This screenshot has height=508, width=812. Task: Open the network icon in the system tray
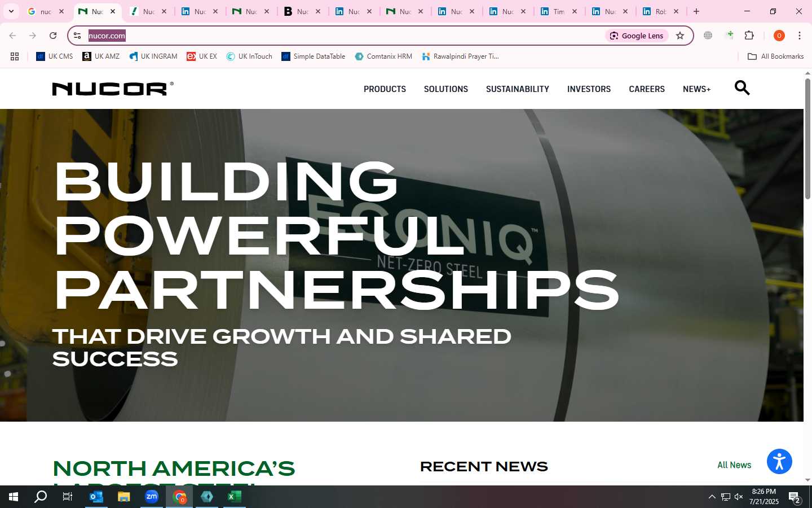726,497
